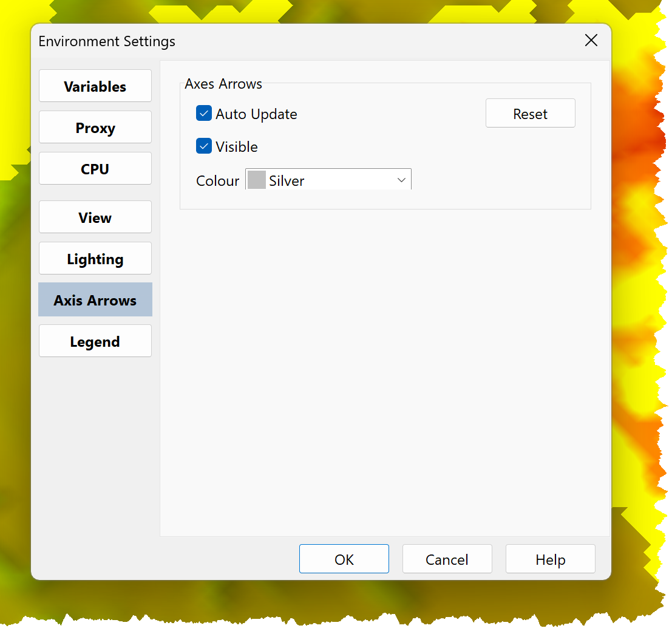The width and height of the screenshot is (672, 631).
Task: Switch to the Proxy settings page
Action: pos(95,128)
